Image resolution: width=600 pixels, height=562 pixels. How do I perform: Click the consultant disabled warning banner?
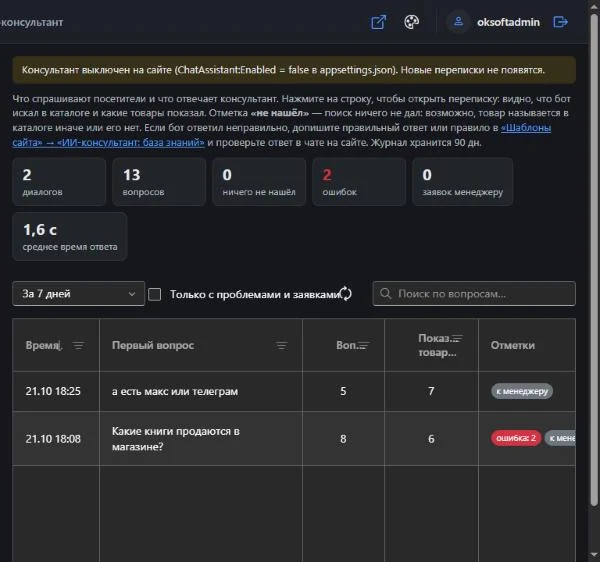(x=294, y=70)
